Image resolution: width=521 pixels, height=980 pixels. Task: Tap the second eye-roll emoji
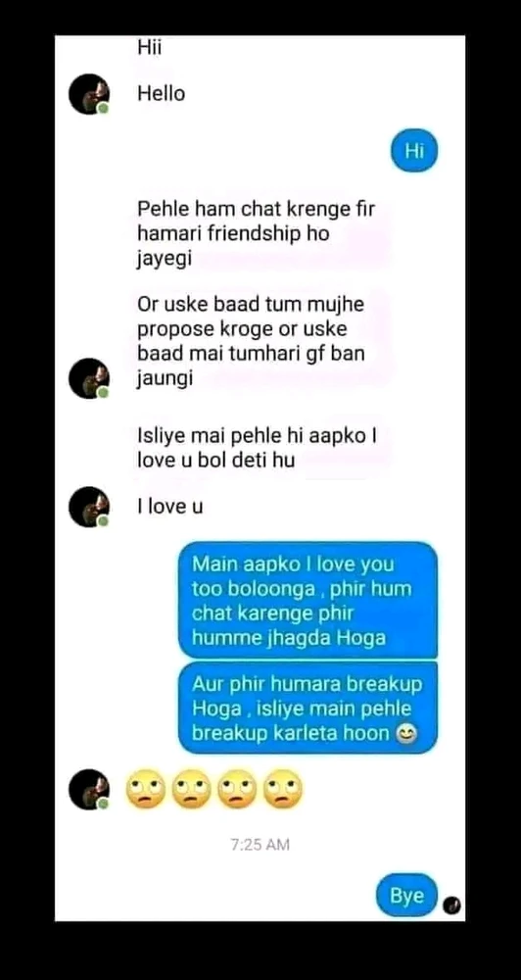[192, 790]
